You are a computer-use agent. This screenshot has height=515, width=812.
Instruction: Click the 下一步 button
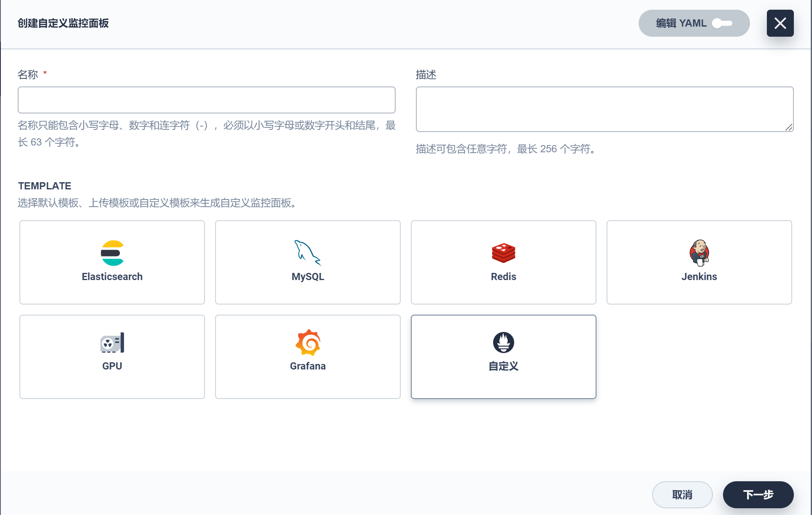point(758,495)
